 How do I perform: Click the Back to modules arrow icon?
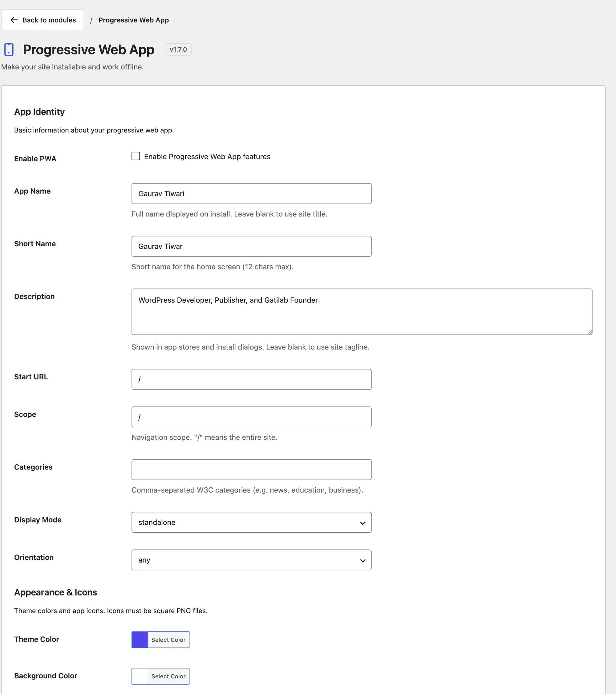14,20
